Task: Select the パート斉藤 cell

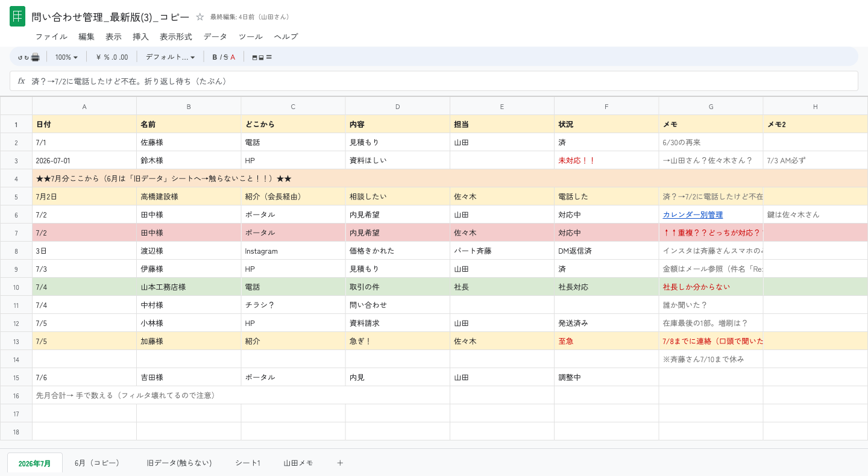Action: [502, 251]
